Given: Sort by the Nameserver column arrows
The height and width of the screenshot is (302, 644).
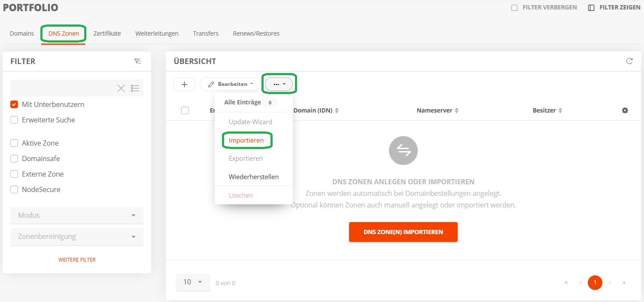Looking at the screenshot, I should (x=457, y=110).
